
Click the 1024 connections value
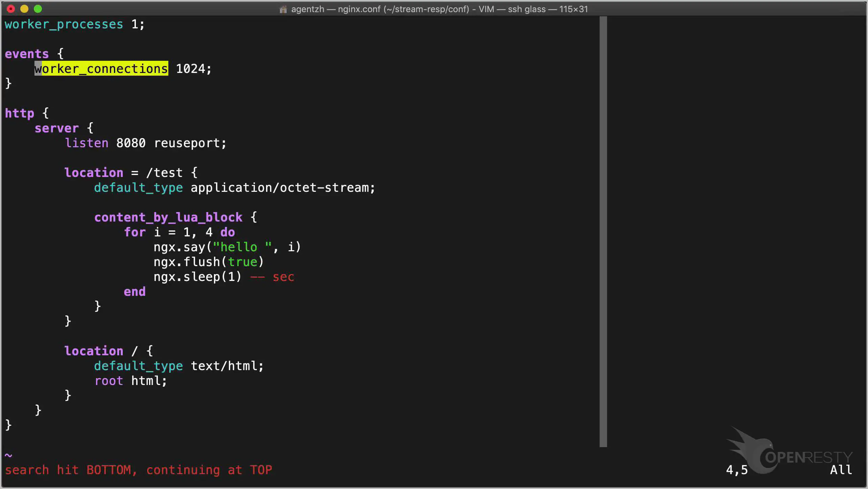[x=191, y=69]
